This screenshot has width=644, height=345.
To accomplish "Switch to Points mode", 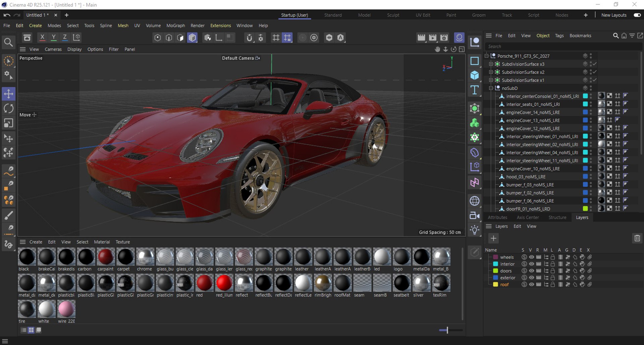I will coord(158,38).
